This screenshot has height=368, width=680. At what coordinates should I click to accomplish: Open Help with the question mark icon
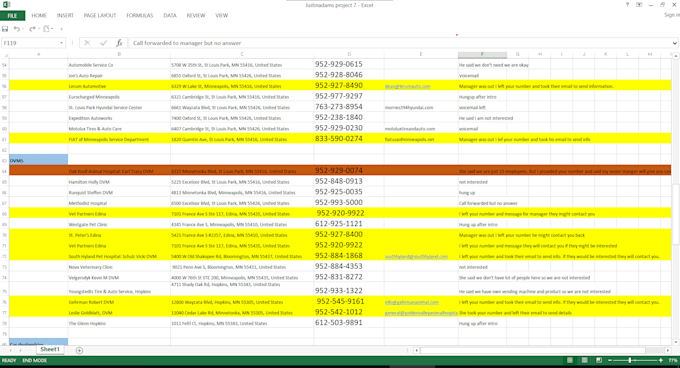click(627, 5)
